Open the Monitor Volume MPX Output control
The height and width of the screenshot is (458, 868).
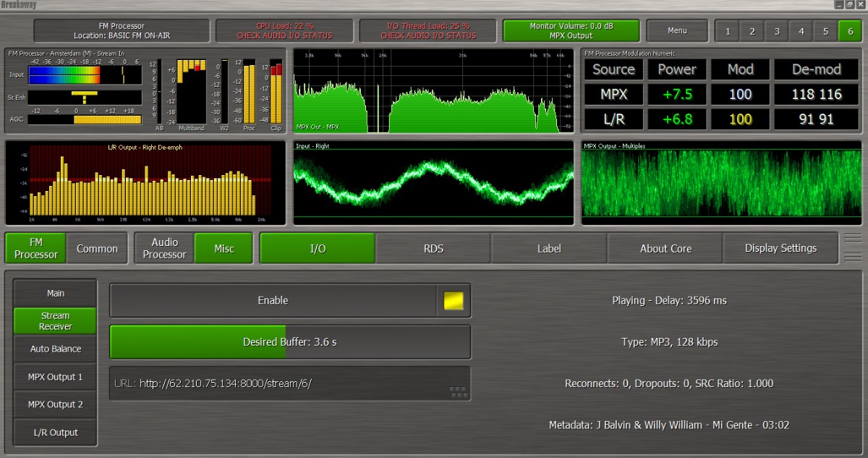571,30
